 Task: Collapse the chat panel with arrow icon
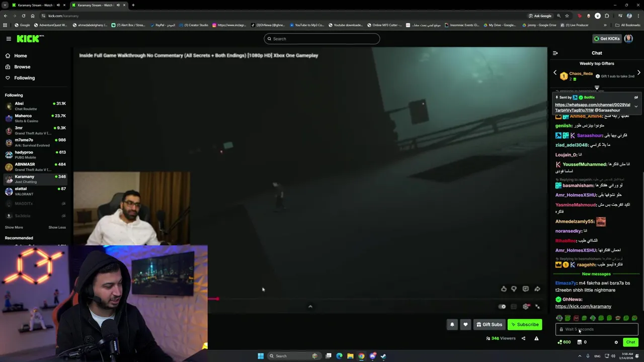coord(555,53)
